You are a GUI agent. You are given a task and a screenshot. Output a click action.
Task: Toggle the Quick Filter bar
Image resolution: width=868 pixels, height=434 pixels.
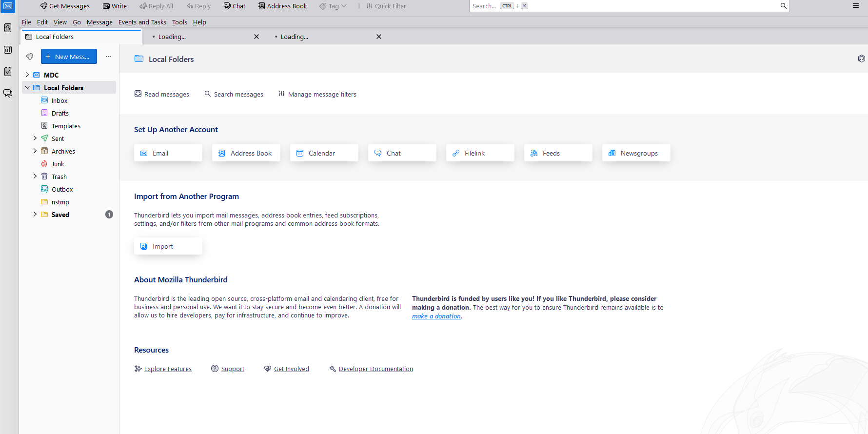(386, 6)
